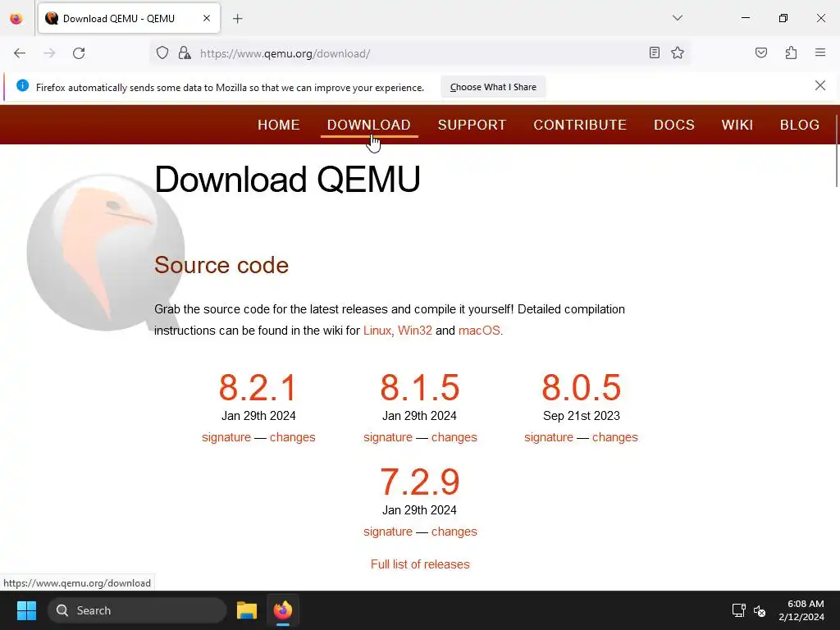
Task: View site security padlock info
Action: pos(185,52)
